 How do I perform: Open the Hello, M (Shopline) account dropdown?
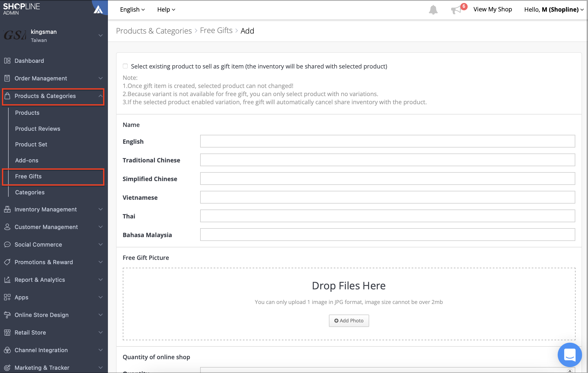coord(554,9)
